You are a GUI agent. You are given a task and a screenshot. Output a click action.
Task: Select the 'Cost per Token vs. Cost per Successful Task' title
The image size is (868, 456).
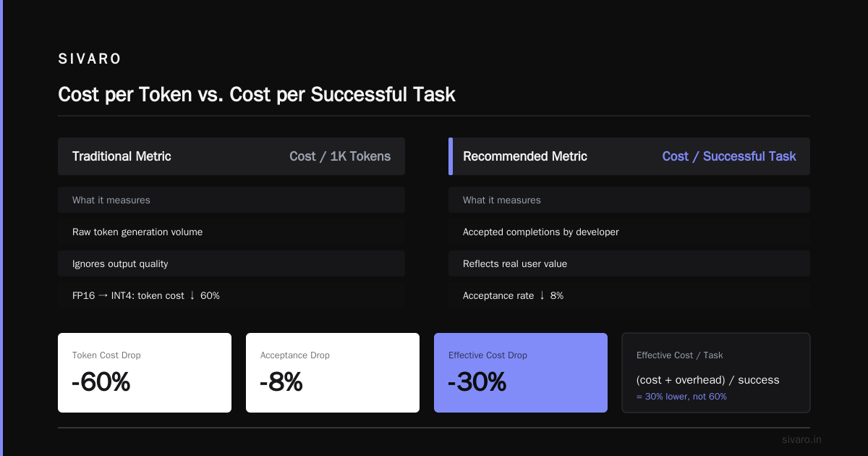point(257,94)
